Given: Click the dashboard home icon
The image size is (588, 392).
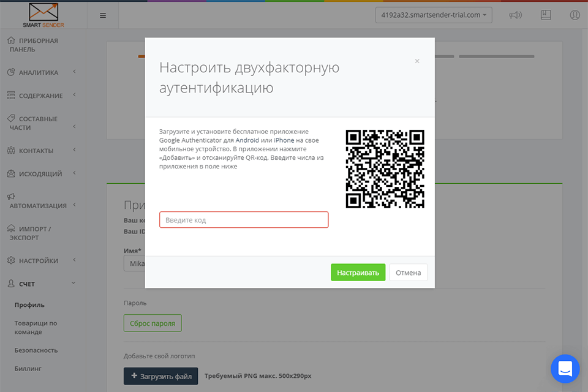Looking at the screenshot, I should pyautogui.click(x=11, y=40).
